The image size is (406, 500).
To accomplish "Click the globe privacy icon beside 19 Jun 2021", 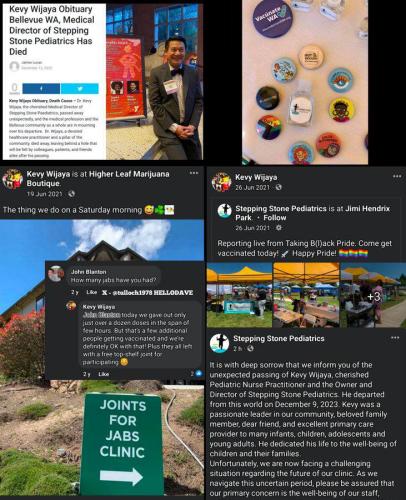I will click(x=71, y=194).
